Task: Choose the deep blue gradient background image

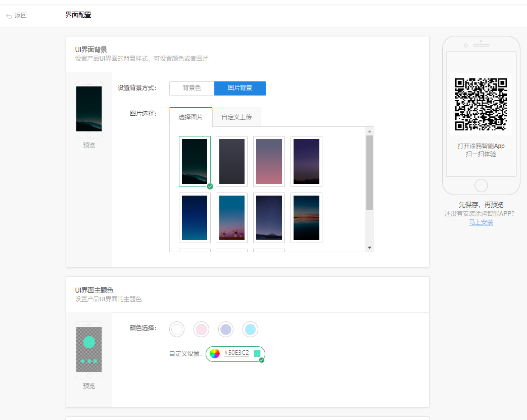Action: coord(195,218)
